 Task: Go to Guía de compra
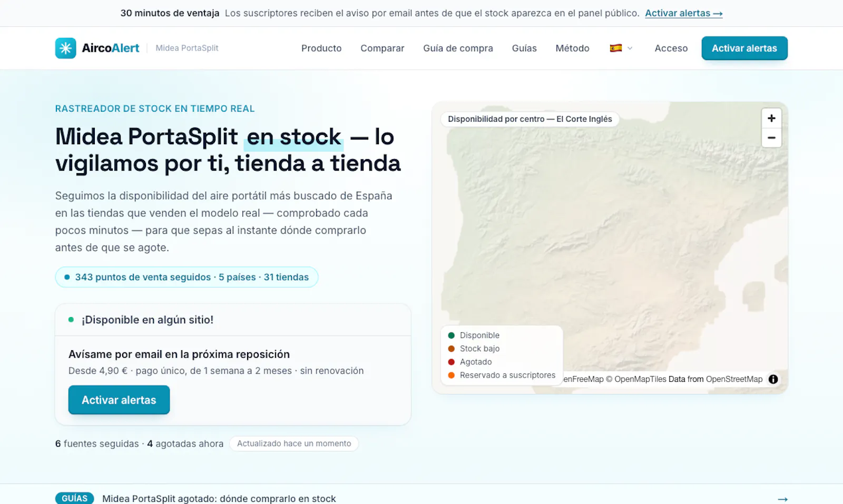(x=458, y=48)
